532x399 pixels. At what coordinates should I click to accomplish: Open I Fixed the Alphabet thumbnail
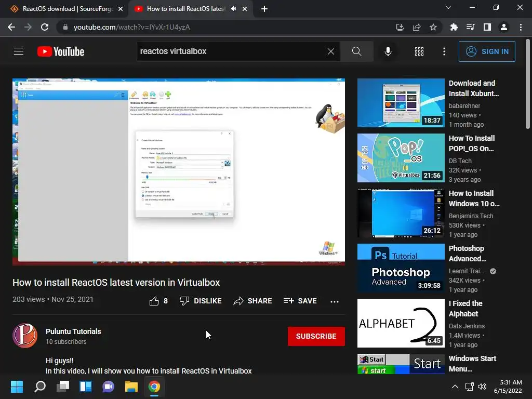pyautogui.click(x=401, y=323)
